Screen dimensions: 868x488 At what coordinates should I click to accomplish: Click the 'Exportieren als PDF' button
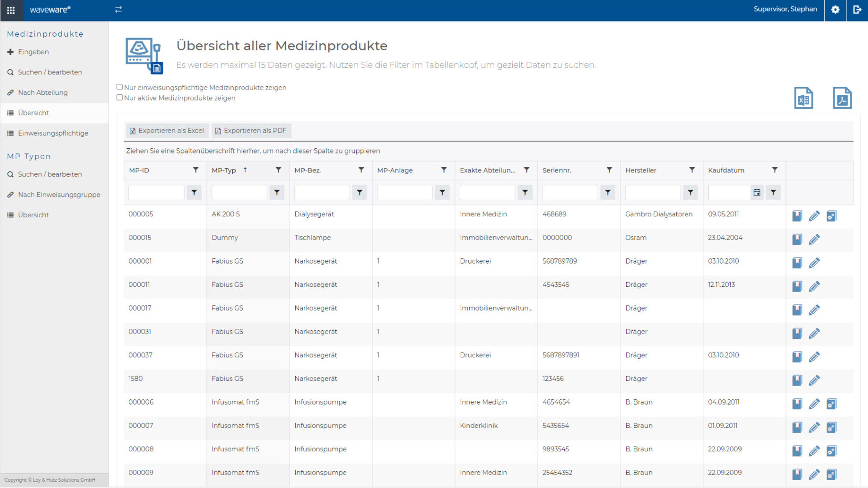tap(251, 131)
